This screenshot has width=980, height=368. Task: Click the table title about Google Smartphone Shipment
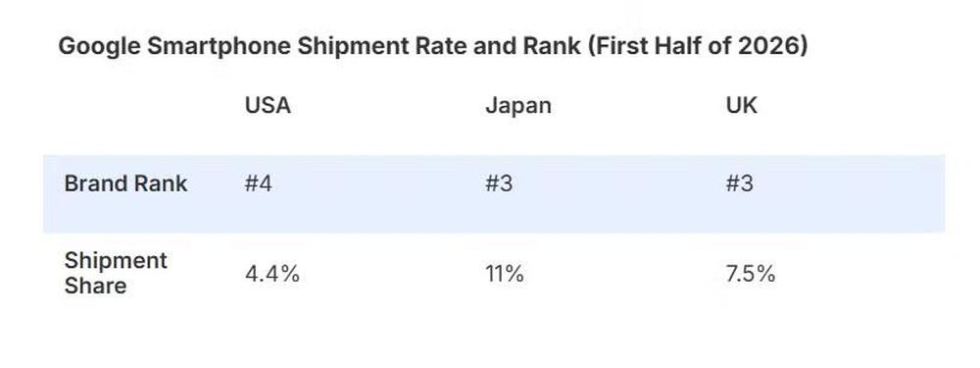pyautogui.click(x=432, y=47)
